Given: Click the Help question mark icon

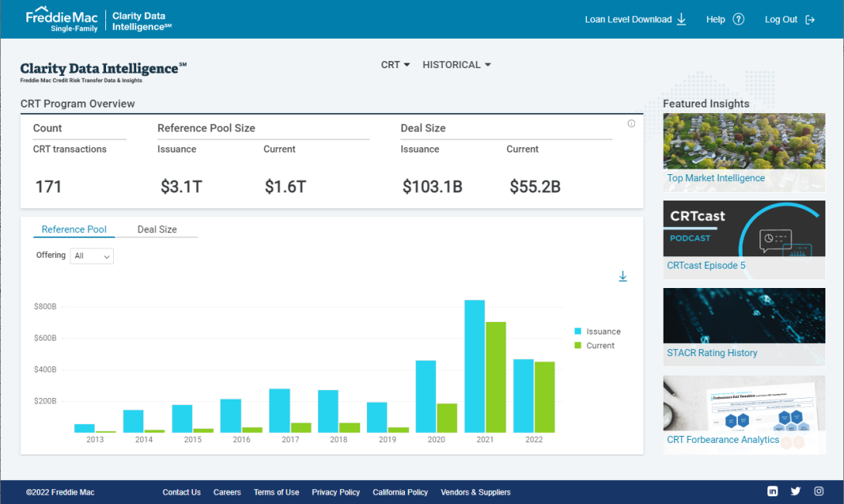Looking at the screenshot, I should (739, 19).
